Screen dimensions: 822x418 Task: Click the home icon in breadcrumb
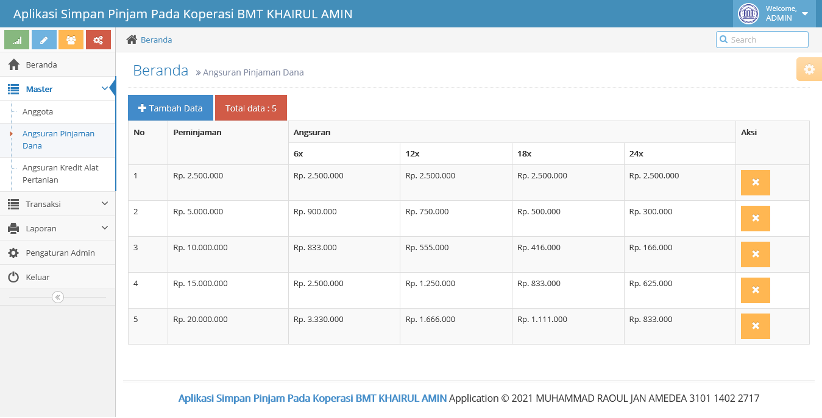tap(132, 40)
